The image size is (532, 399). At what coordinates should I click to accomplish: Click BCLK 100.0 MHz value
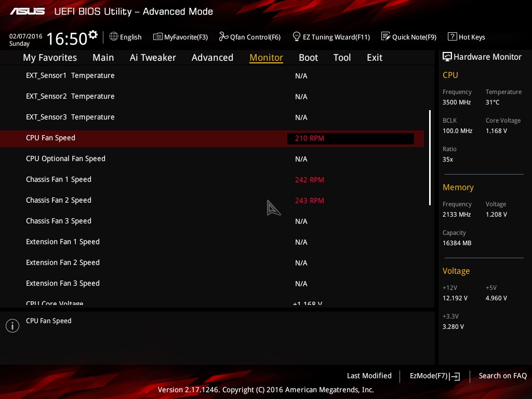click(x=457, y=130)
